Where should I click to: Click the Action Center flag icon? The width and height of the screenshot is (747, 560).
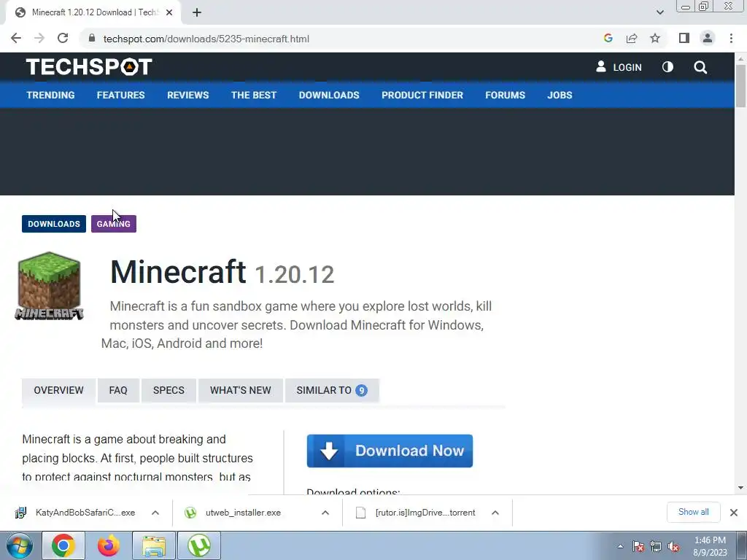(638, 546)
